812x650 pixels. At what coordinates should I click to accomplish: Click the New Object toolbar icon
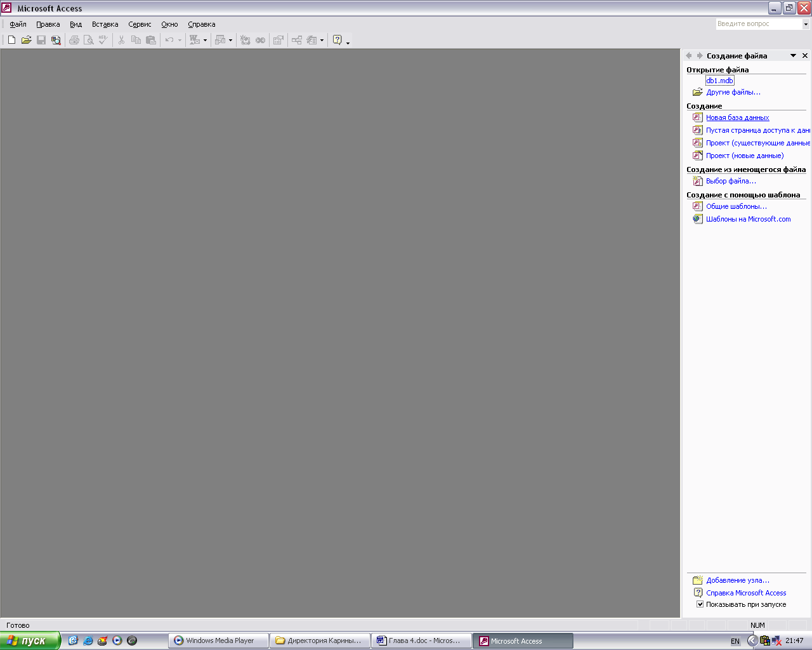tap(311, 40)
